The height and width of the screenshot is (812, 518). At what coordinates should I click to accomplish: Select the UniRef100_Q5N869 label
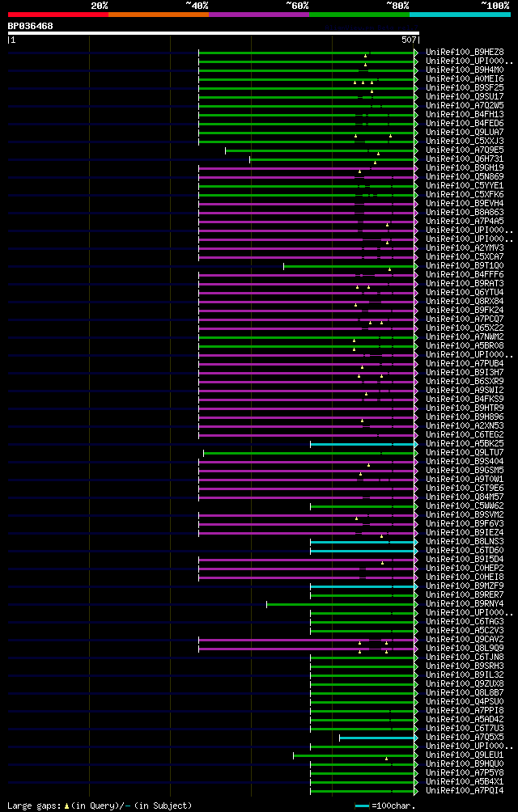[465, 177]
